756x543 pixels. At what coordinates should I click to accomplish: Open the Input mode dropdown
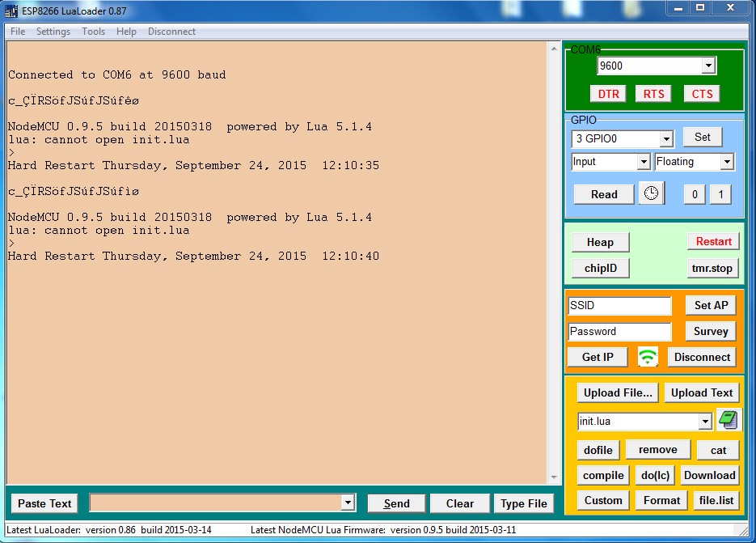tap(644, 162)
